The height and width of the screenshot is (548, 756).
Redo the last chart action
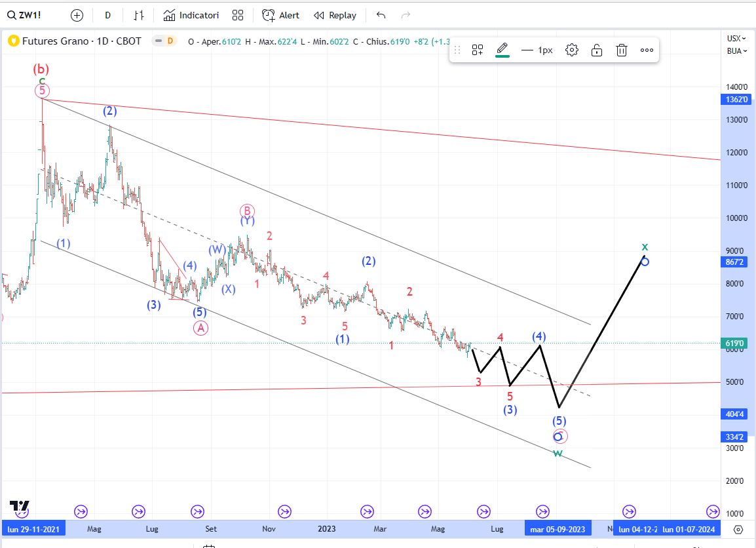(x=406, y=16)
